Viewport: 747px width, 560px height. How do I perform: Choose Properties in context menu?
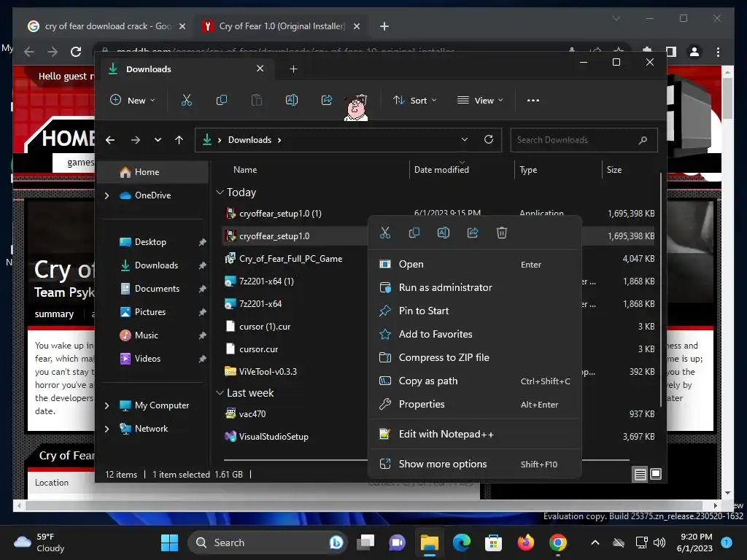(x=475, y=404)
